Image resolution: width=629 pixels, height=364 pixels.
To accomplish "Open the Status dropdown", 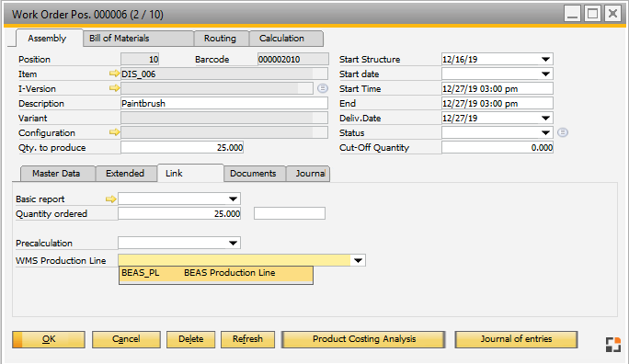I will 545,132.
